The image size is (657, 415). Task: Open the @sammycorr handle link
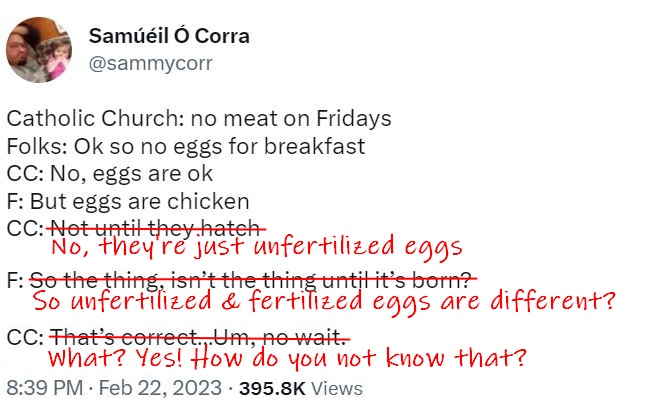click(150, 63)
